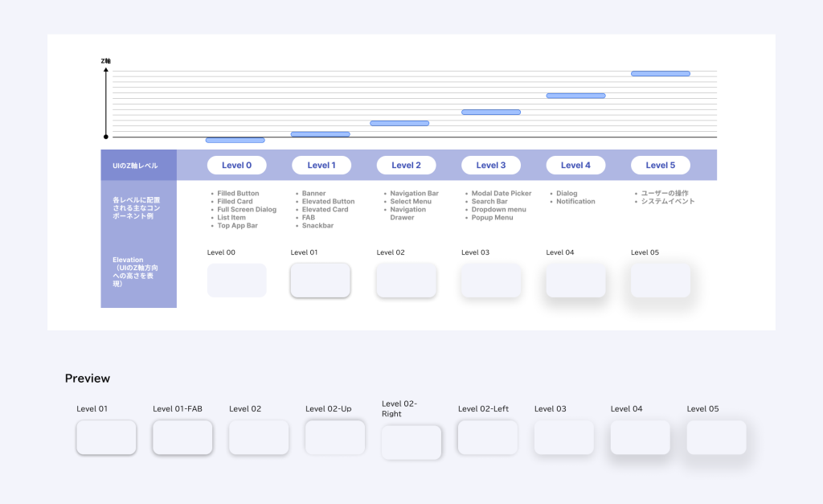
Task: Select the Level 1 pill button
Action: click(x=321, y=166)
